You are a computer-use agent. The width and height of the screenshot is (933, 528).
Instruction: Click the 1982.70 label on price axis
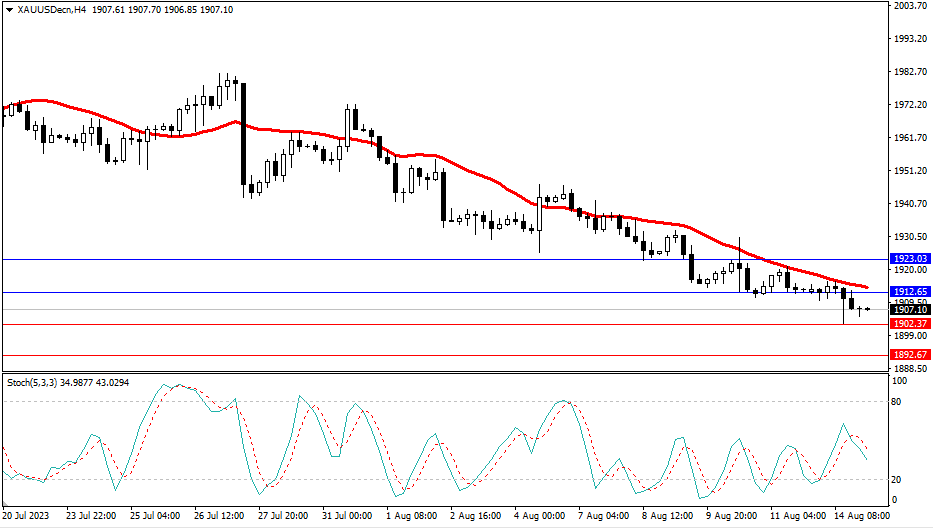tap(909, 72)
